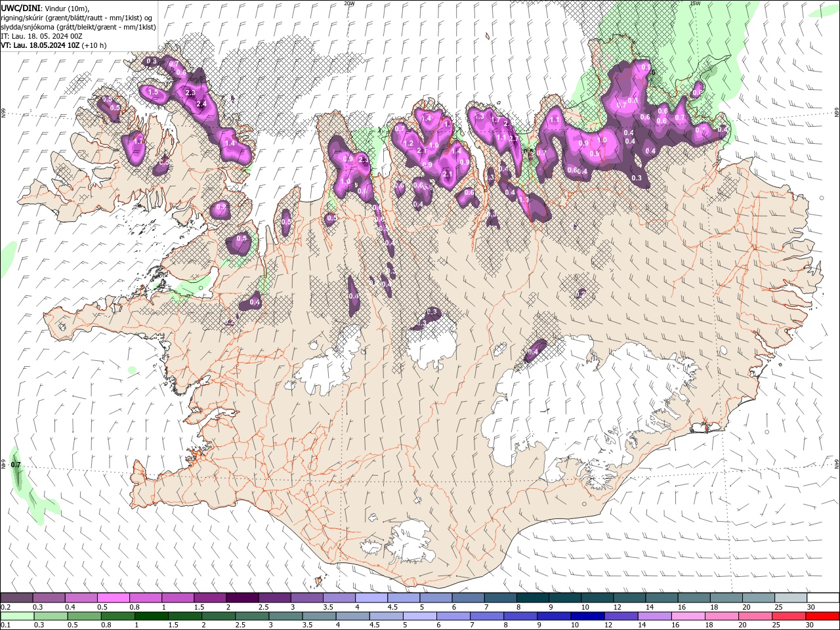Click light purple lower swatch between 14 and 16
The height and width of the screenshot is (630, 840).
coord(654,616)
